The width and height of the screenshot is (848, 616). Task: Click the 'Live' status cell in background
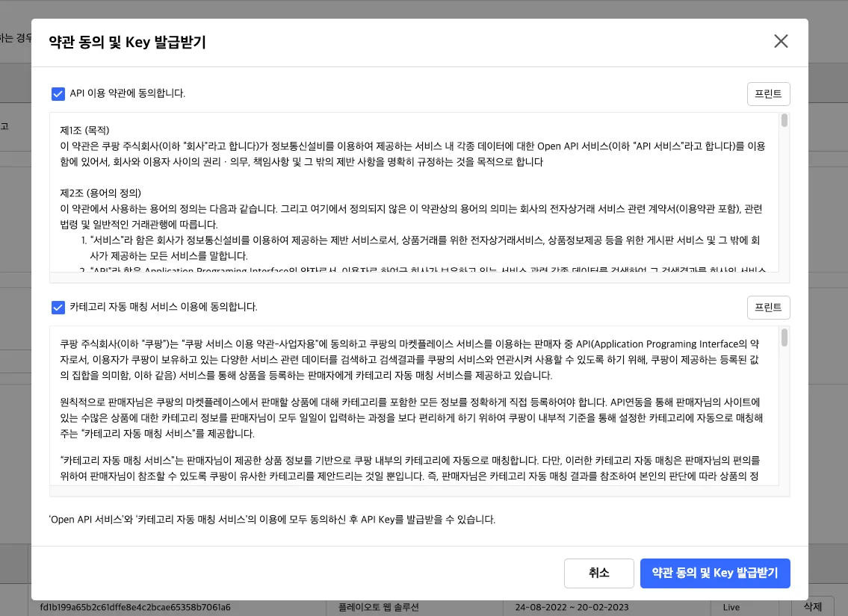(731, 607)
